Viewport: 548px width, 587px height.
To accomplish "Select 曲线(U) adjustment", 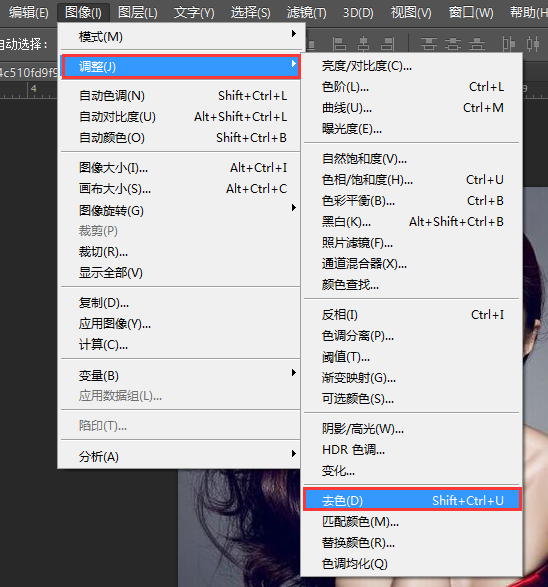I will (412, 108).
